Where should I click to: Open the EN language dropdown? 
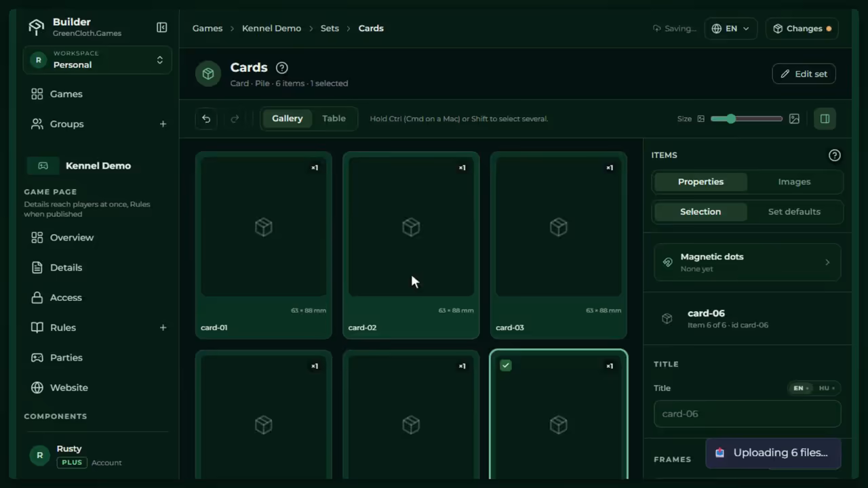point(731,28)
